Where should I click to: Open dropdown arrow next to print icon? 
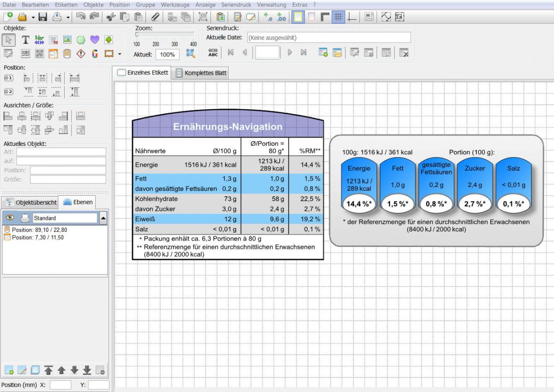(x=68, y=18)
